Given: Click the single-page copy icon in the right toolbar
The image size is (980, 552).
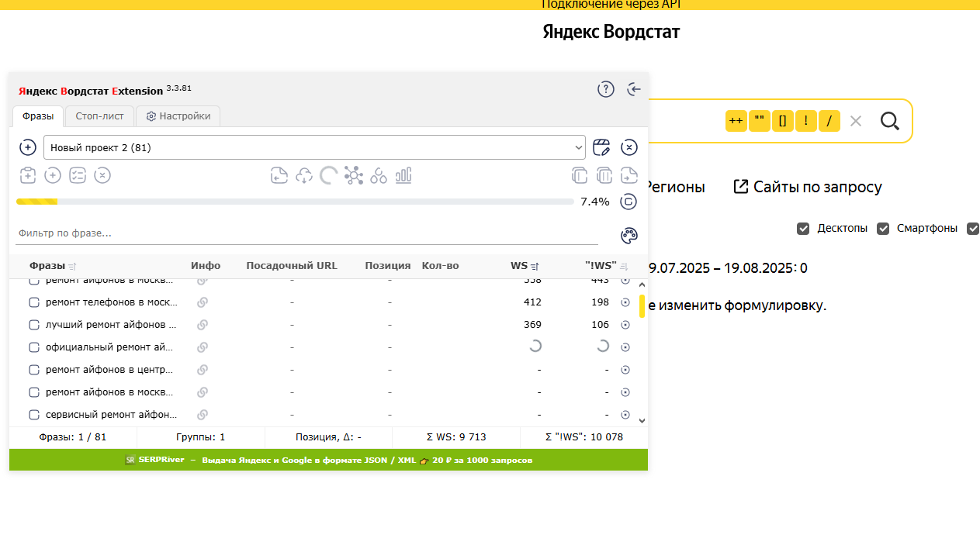Looking at the screenshot, I should click(x=580, y=175).
